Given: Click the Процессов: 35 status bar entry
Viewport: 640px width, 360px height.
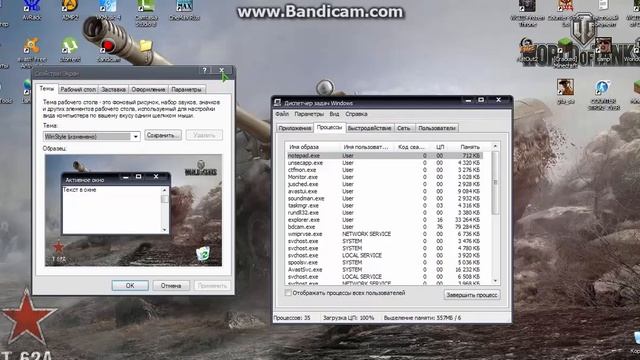Looking at the screenshot, I should [292, 318].
